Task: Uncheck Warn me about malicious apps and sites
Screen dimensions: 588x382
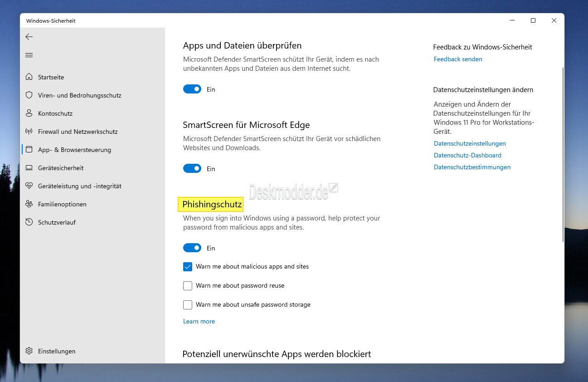Action: (188, 267)
